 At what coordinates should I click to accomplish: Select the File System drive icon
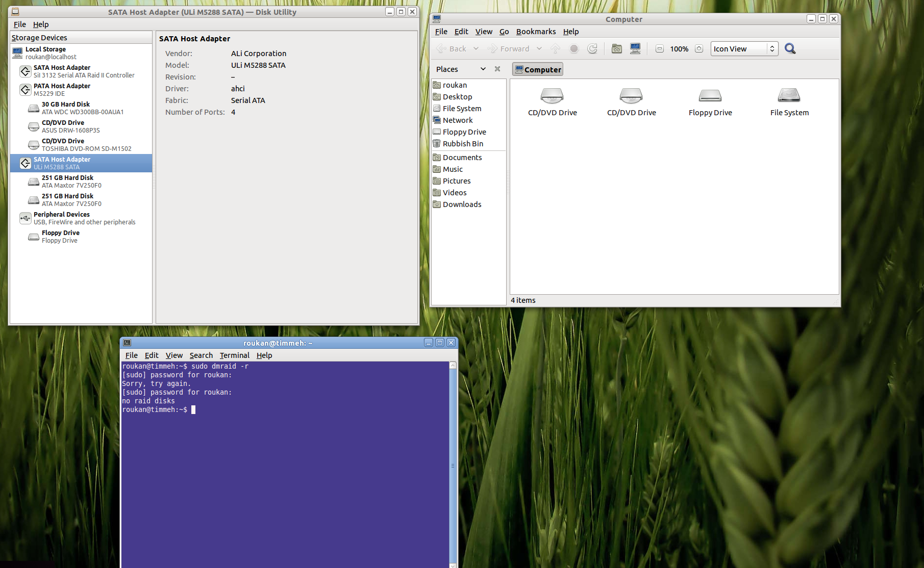(x=789, y=101)
